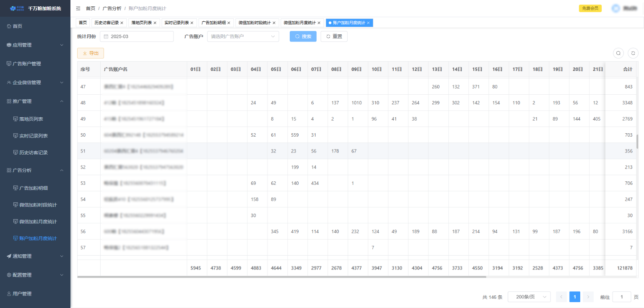The width and height of the screenshot is (644, 308).
Task: Switch to the 广告加粉明细 tab
Action: (x=213, y=23)
